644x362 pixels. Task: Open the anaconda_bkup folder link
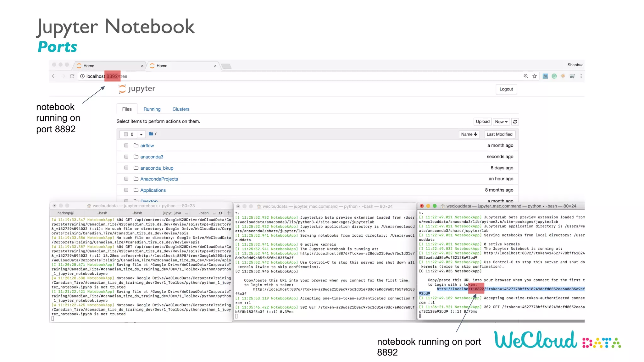(x=157, y=168)
